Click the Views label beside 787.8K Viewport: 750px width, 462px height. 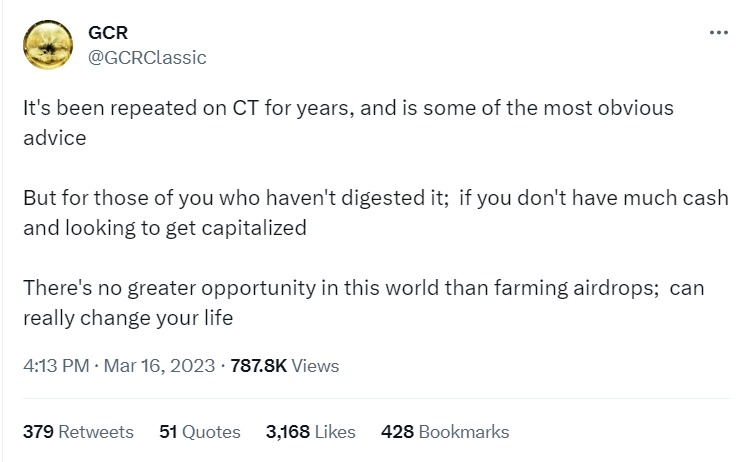pos(315,366)
